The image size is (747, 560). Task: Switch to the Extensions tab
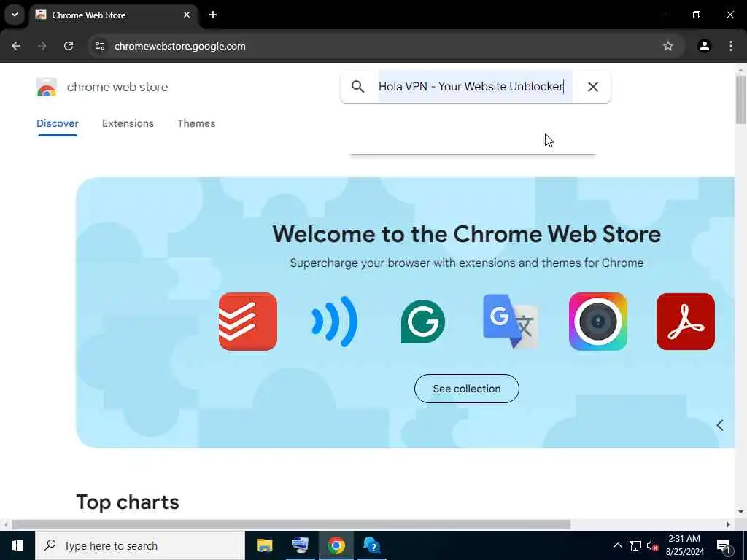tap(128, 123)
